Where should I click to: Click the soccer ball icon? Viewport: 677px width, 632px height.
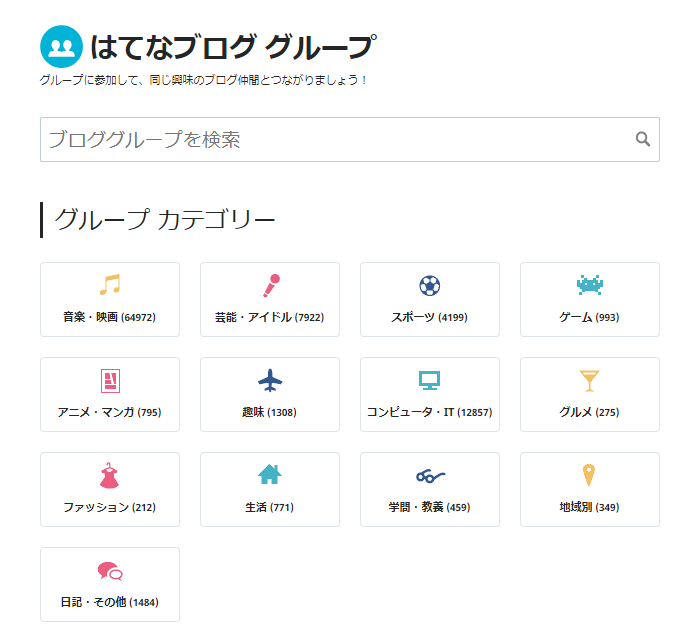[430, 285]
